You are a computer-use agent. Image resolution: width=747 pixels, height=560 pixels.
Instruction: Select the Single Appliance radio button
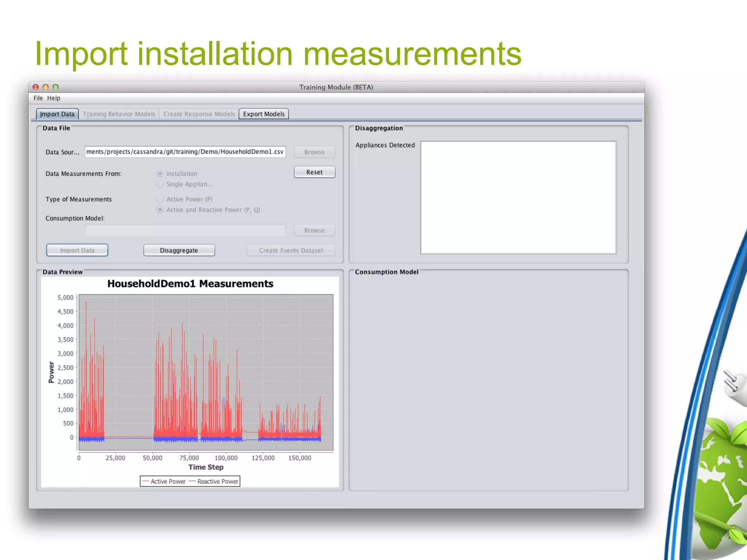tap(160, 184)
